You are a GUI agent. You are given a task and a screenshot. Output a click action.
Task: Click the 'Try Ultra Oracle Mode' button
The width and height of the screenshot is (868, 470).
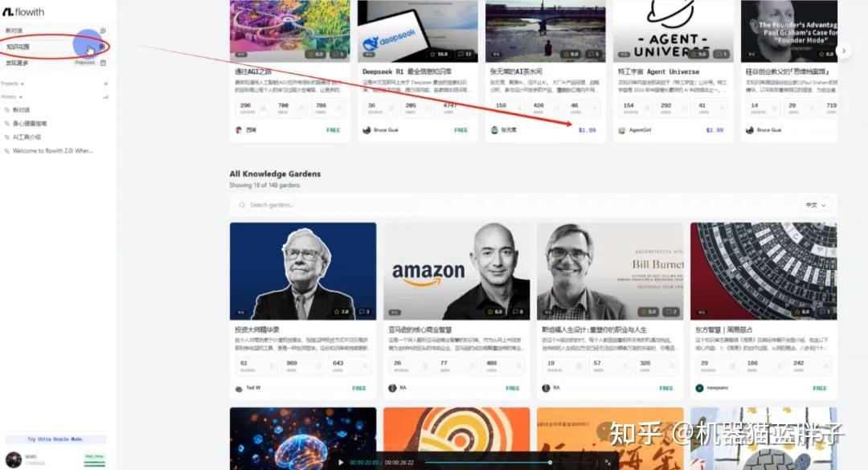55,439
